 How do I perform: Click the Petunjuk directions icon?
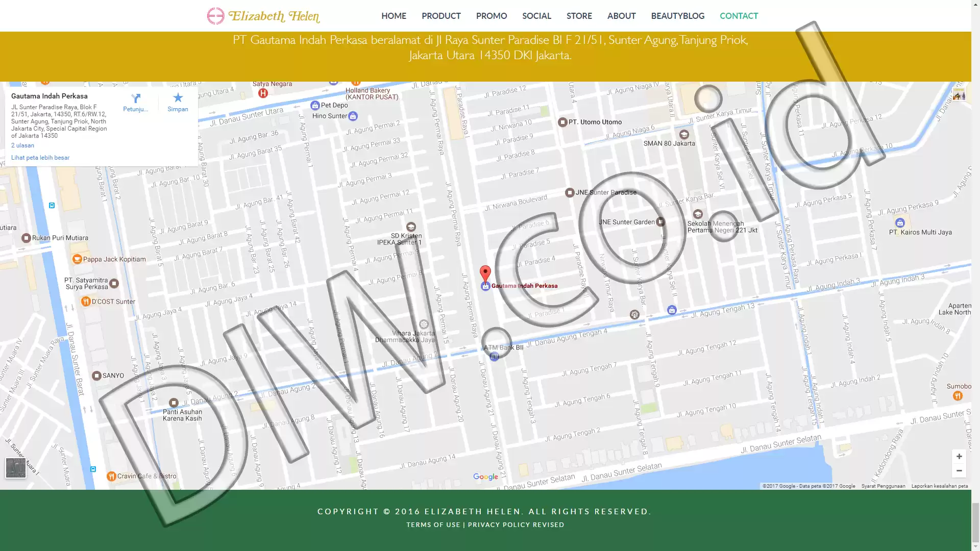(136, 98)
